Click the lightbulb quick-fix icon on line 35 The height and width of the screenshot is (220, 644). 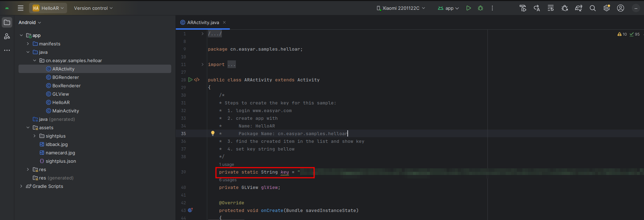[x=212, y=133]
